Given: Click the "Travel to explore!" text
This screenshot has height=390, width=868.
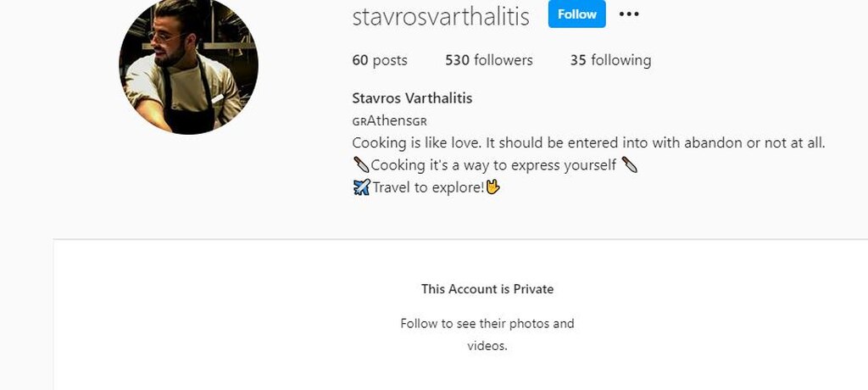Looking at the screenshot, I should click(x=428, y=187).
